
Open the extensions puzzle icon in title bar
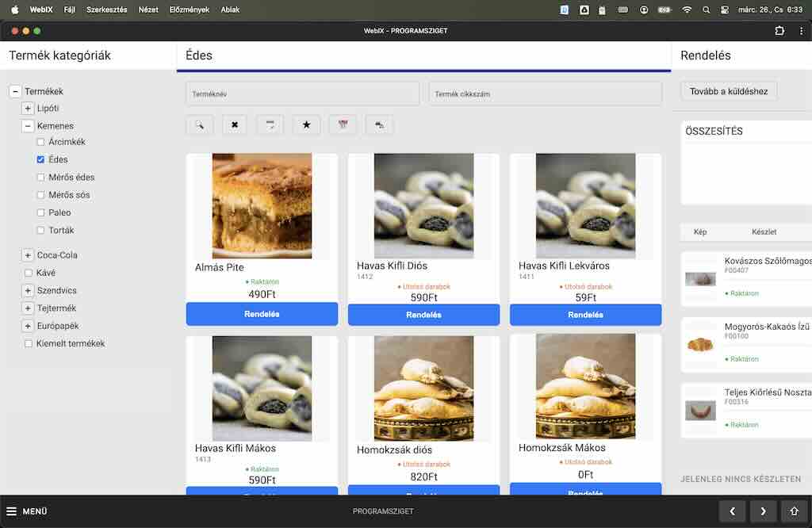(780, 30)
